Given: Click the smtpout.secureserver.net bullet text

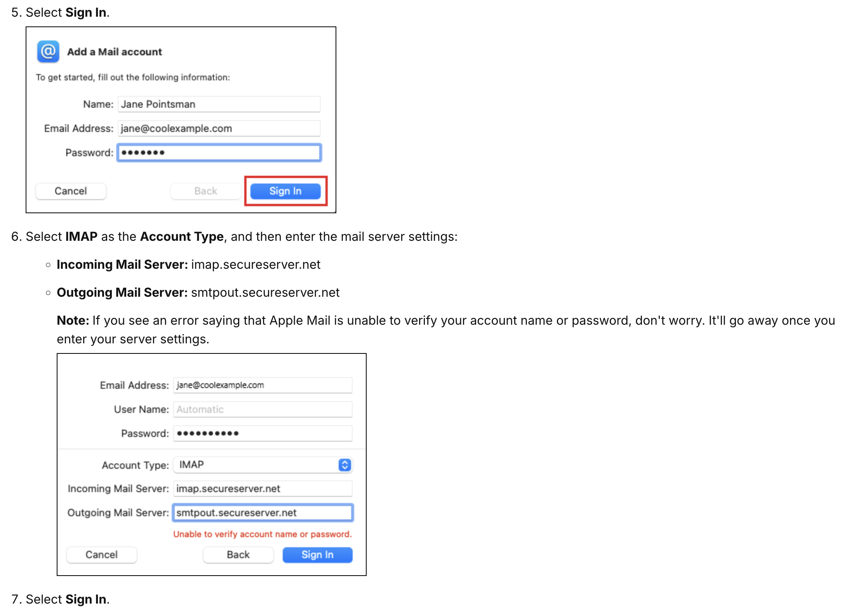Looking at the screenshot, I should click(x=265, y=292).
